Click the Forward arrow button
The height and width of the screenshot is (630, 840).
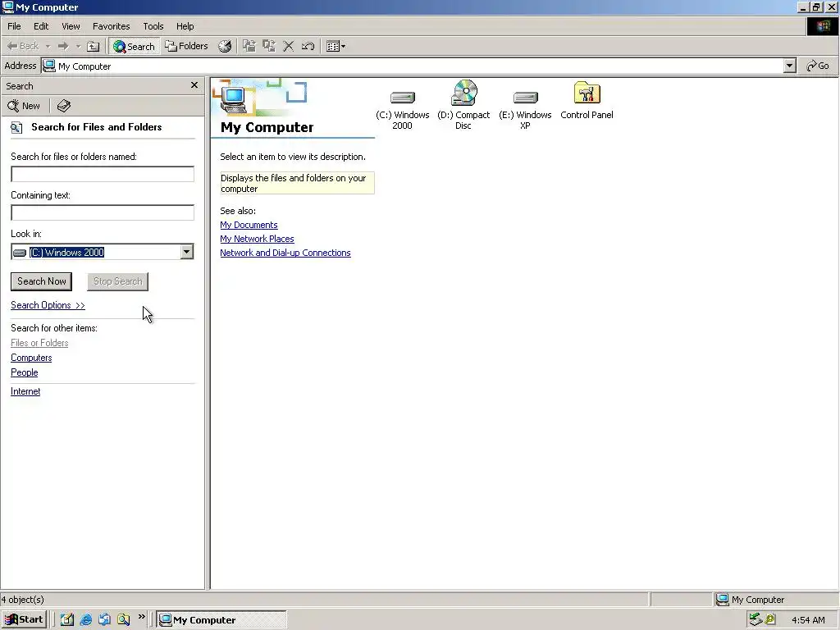click(x=63, y=46)
